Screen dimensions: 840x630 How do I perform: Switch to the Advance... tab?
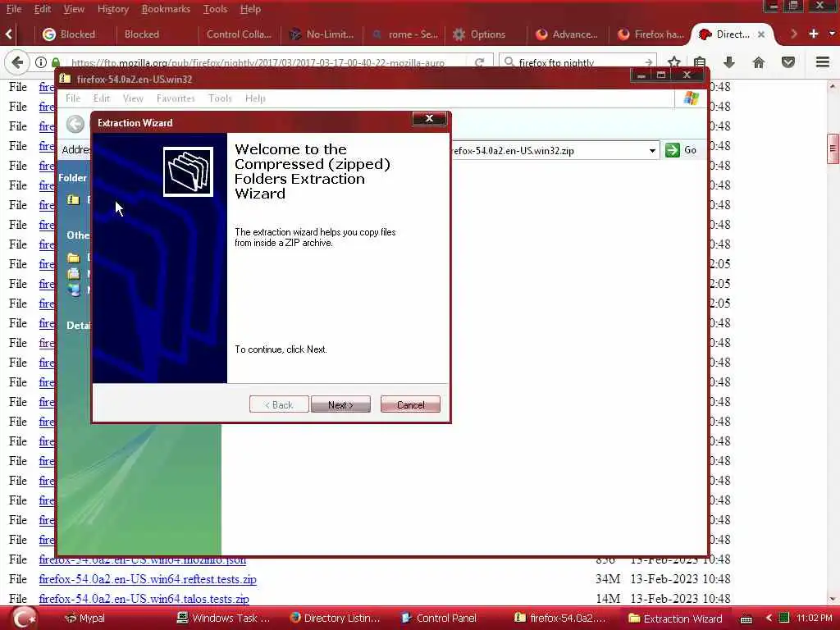pyautogui.click(x=567, y=34)
